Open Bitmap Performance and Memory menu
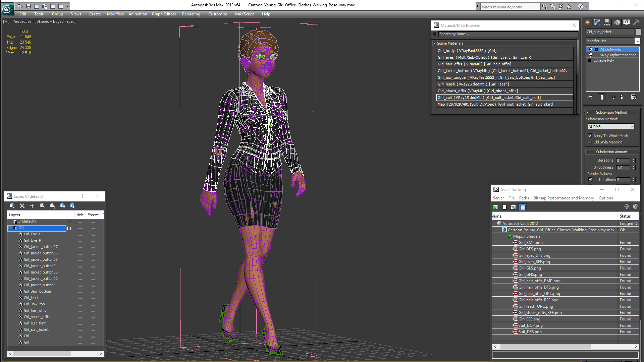Viewport: 644px width, 362px height. pyautogui.click(x=563, y=198)
